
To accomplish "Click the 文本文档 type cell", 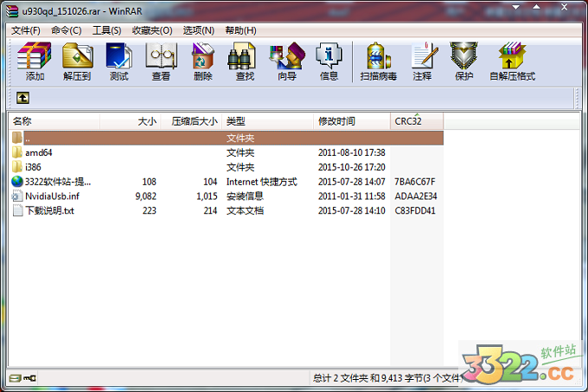I will (245, 210).
